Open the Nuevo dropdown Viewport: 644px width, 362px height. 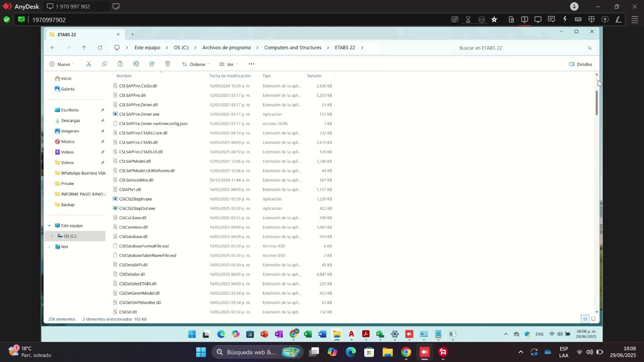[62, 64]
